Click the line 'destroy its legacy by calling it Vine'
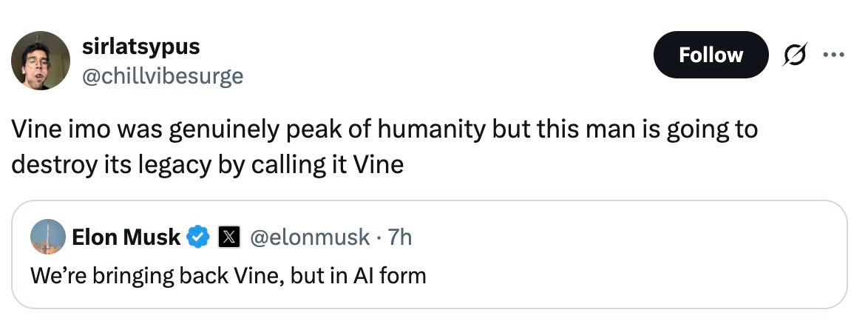Viewport: 868px width, 324px height. (208, 165)
